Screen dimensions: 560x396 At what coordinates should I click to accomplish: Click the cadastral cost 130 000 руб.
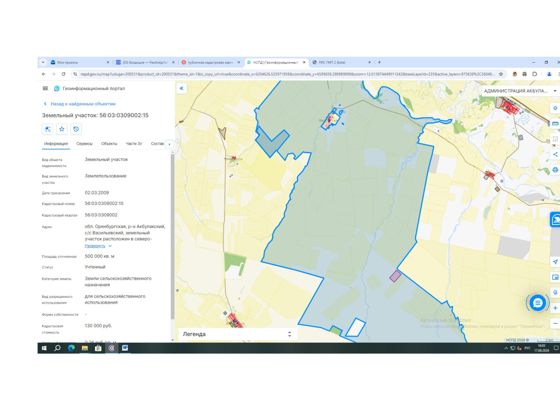tap(98, 326)
